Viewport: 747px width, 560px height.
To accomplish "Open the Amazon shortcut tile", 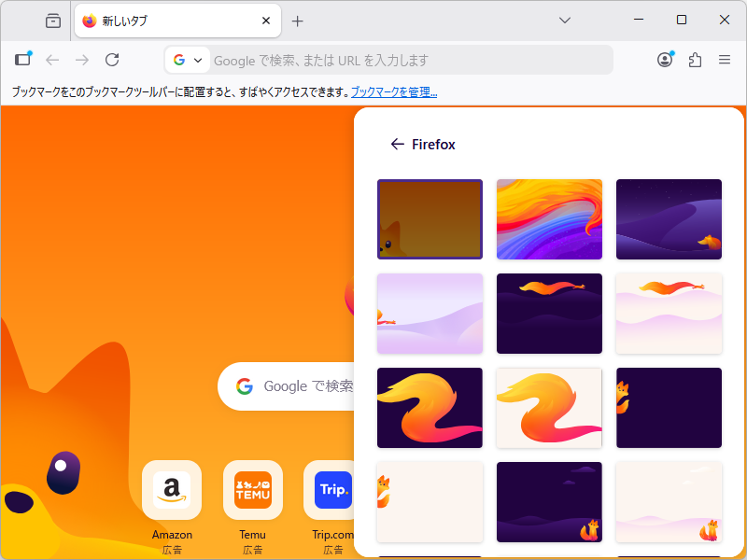I will (x=172, y=490).
